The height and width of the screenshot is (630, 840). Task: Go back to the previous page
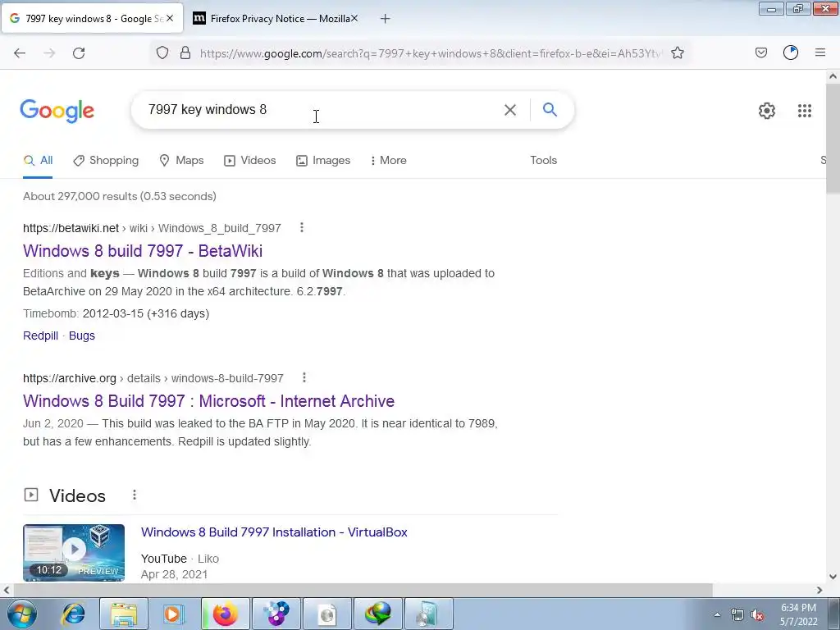(20, 53)
